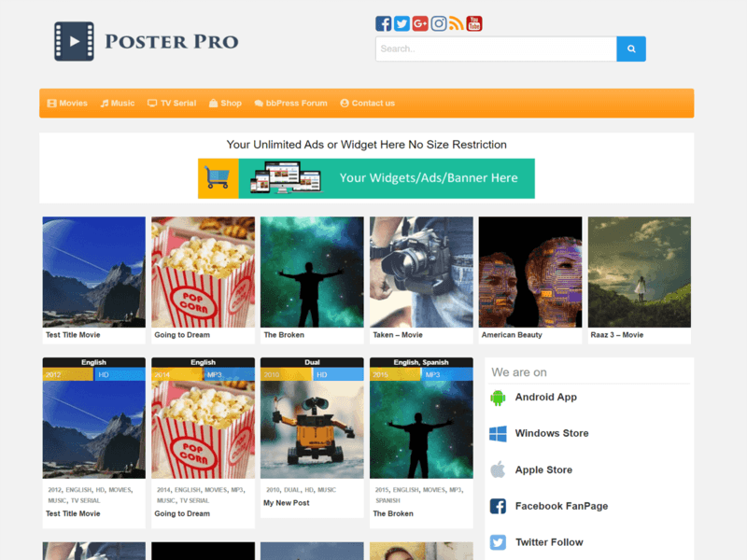This screenshot has width=747, height=560.
Task: Click the Twitter icon at the top
Action: (x=402, y=23)
